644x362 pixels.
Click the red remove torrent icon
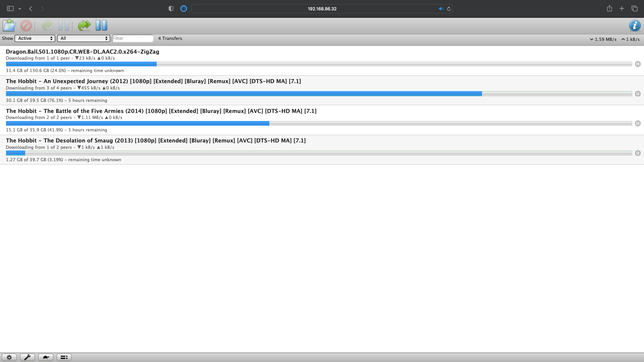point(26,25)
